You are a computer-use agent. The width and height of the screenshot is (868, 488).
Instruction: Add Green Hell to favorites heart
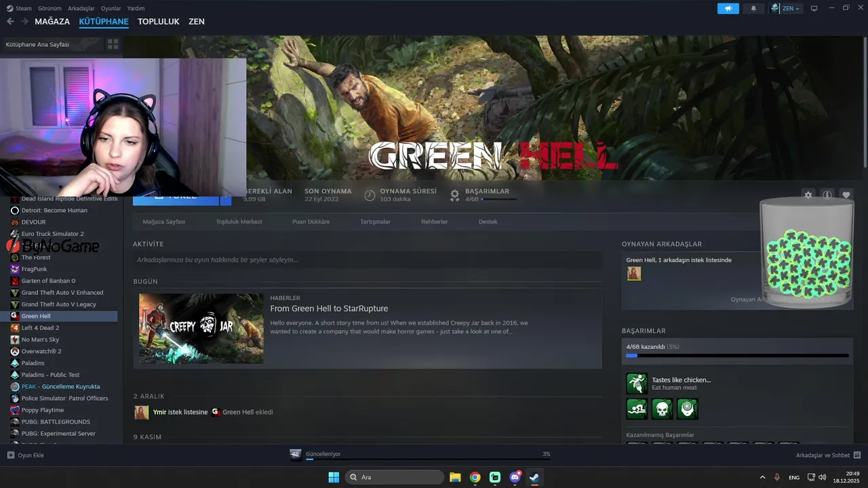pos(846,195)
